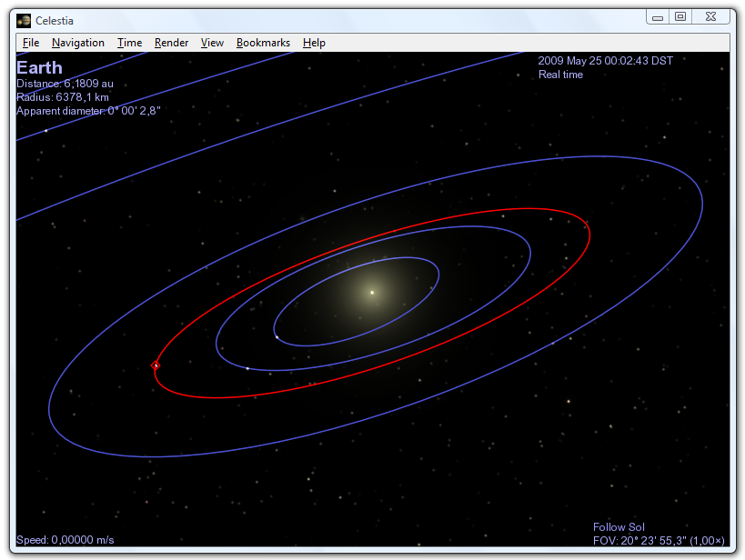Click the FOV readout text

coord(659,541)
